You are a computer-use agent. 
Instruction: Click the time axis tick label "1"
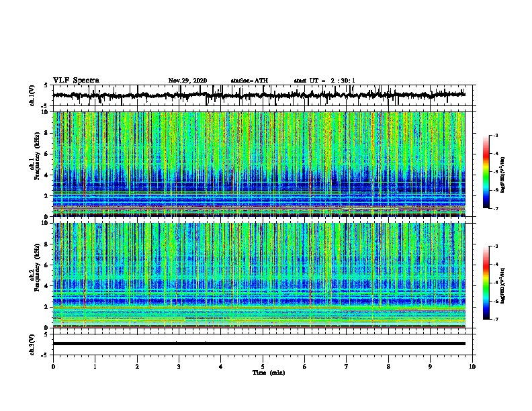pos(95,367)
